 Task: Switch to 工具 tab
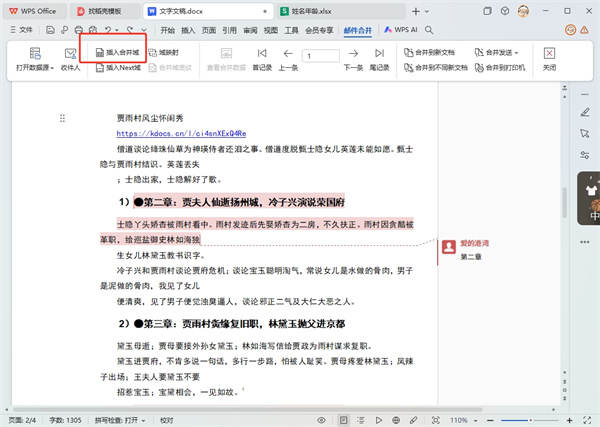292,30
